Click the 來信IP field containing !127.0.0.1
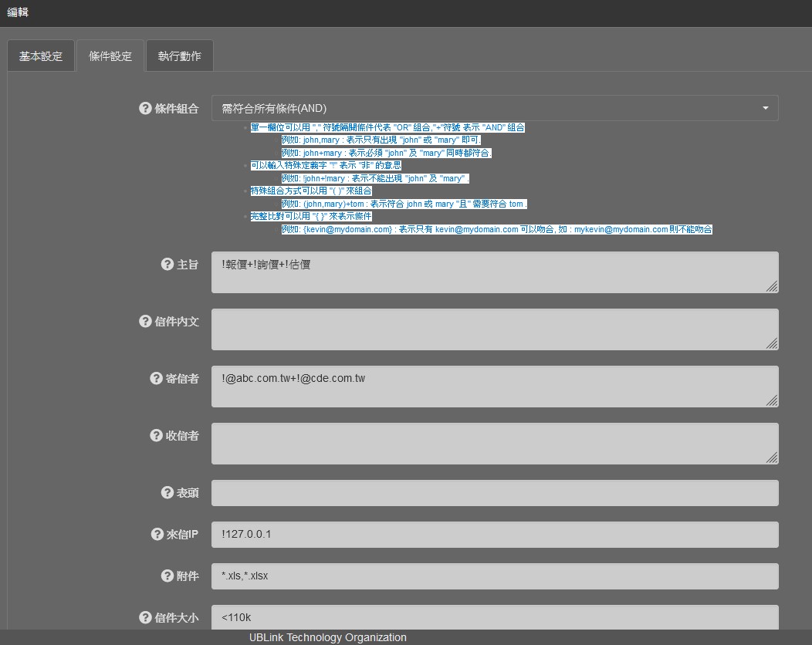This screenshot has height=645, width=812. 495,535
